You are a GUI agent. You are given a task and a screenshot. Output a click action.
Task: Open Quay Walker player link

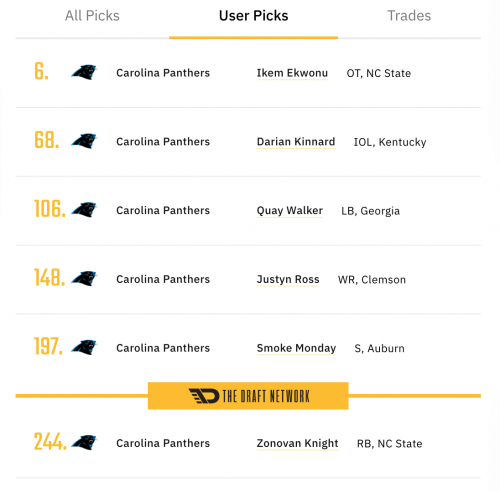pos(290,211)
